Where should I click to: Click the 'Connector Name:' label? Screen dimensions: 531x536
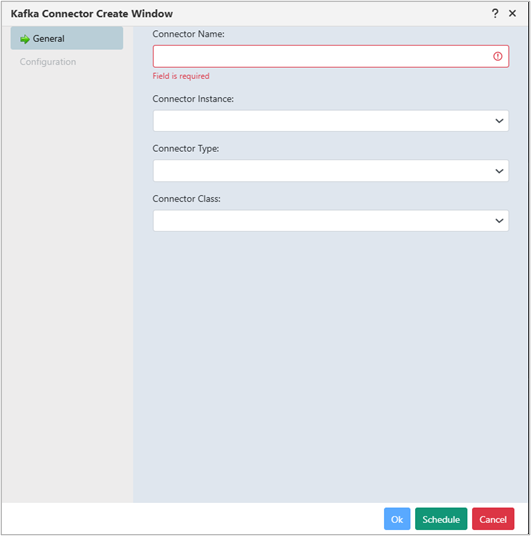[x=188, y=34]
